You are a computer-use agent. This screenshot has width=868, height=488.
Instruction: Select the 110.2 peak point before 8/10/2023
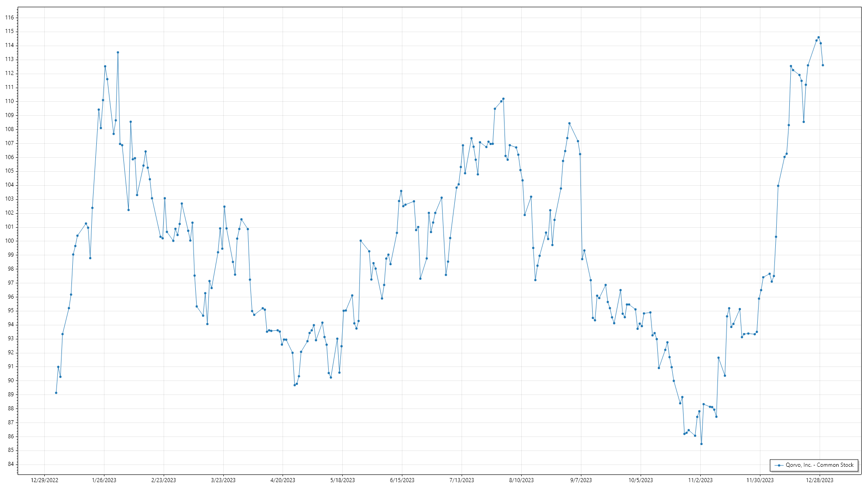click(503, 99)
